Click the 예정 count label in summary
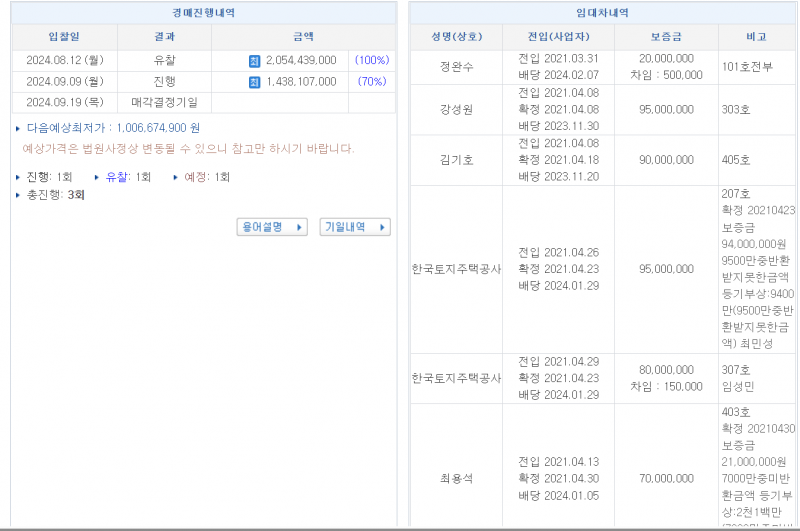The width and height of the screenshot is (800, 531). tap(195, 177)
